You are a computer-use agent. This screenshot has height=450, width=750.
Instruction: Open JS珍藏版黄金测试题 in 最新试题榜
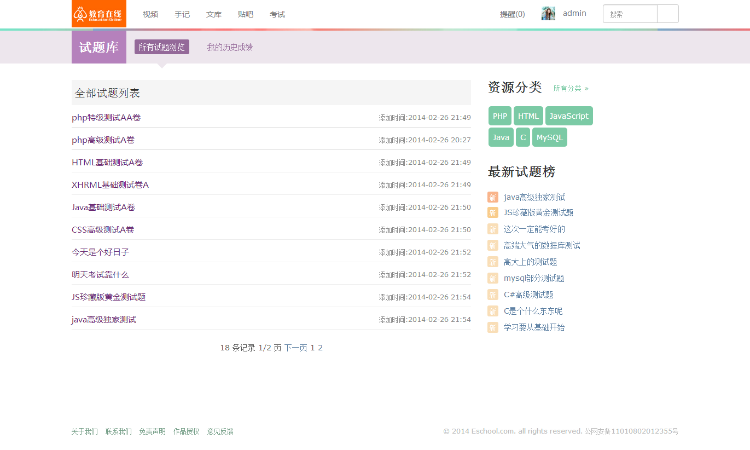click(539, 212)
